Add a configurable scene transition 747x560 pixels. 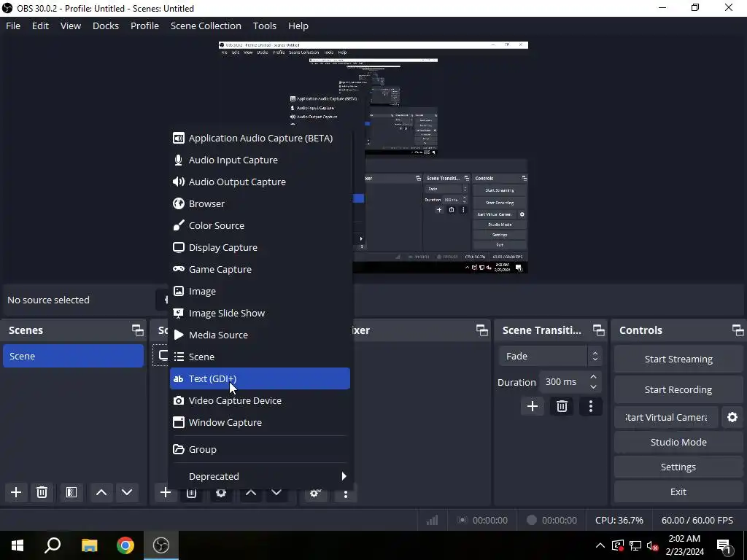click(x=532, y=407)
